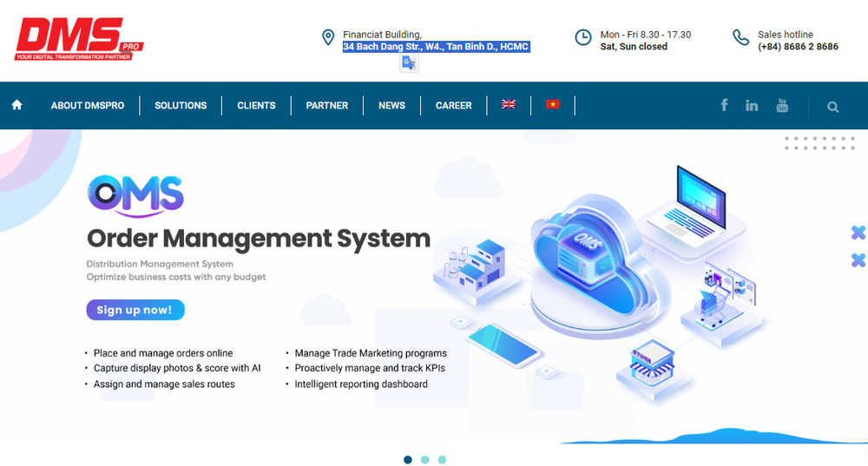
Task: Click Intelligent reporting dashboard
Action: 361,384
